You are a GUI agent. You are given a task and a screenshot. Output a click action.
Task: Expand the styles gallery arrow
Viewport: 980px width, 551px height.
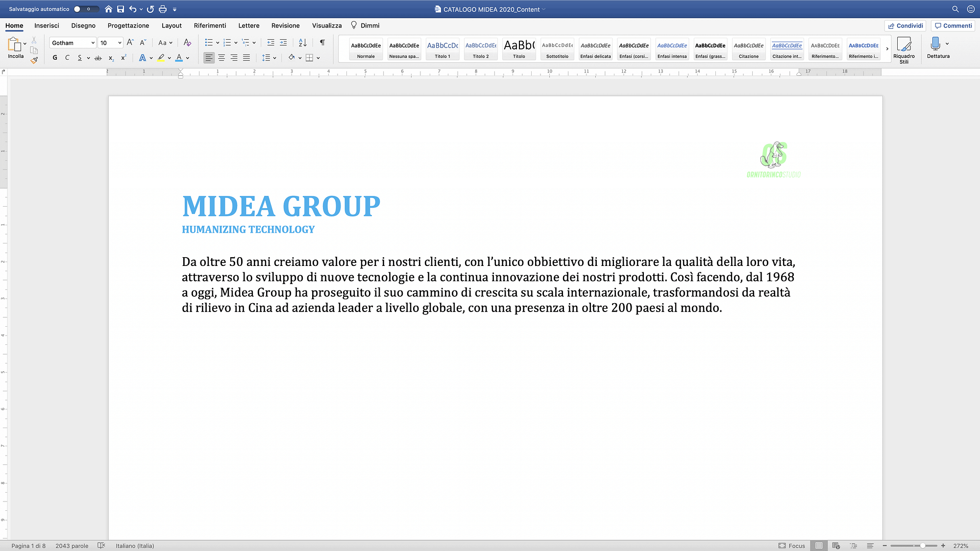tap(887, 49)
